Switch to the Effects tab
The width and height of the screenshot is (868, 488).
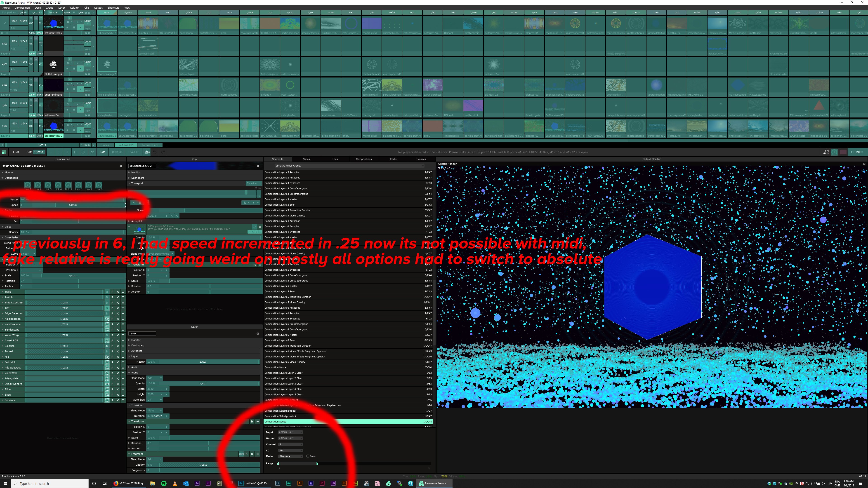[392, 159]
